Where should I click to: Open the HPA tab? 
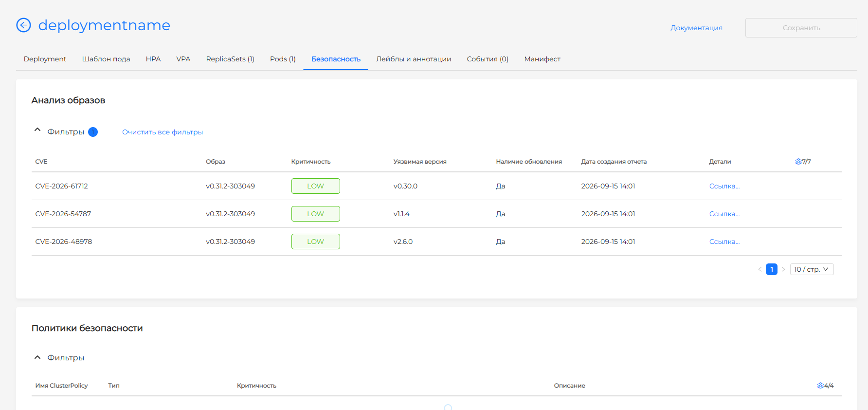(x=153, y=59)
